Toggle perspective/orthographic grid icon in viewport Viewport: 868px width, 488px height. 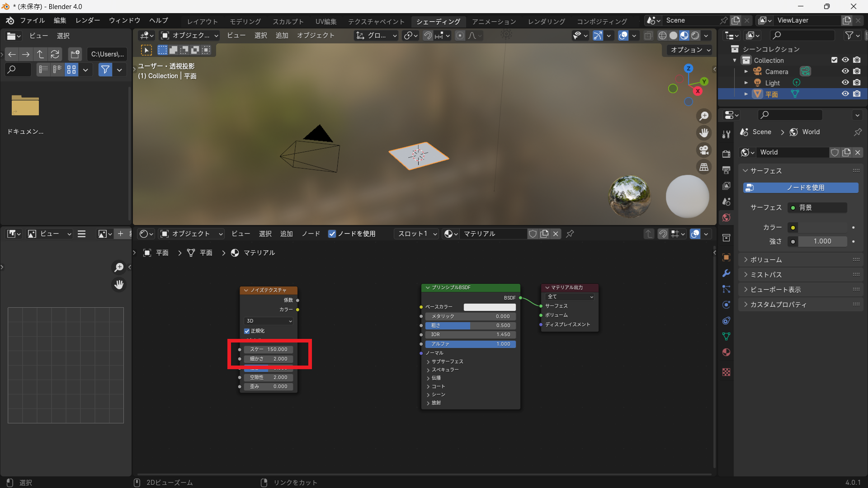[704, 167]
